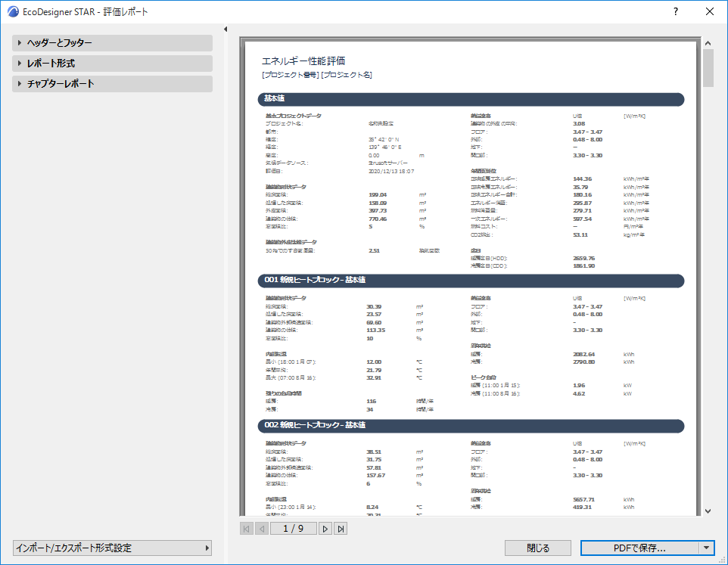This screenshot has height=565, width=728.
Task: Collapse left panel with the small arrow
Action: pos(226,29)
